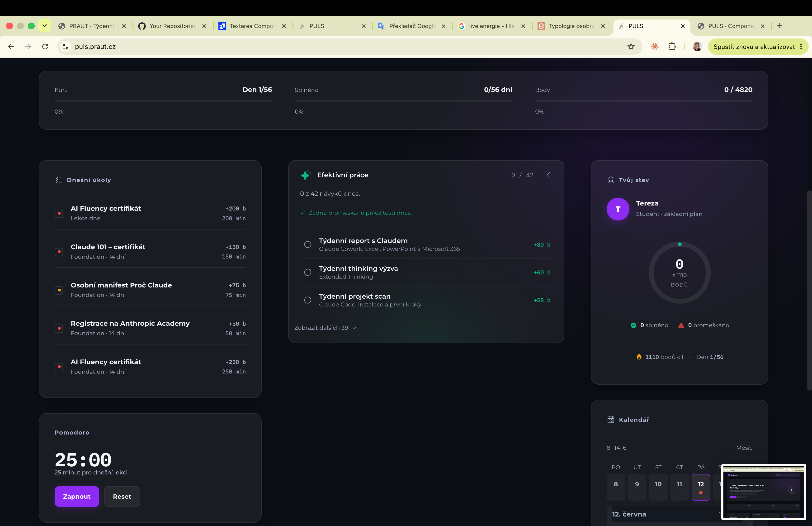812x526 pixels.
Task: Click the browser forward arrow
Action: click(x=28, y=47)
